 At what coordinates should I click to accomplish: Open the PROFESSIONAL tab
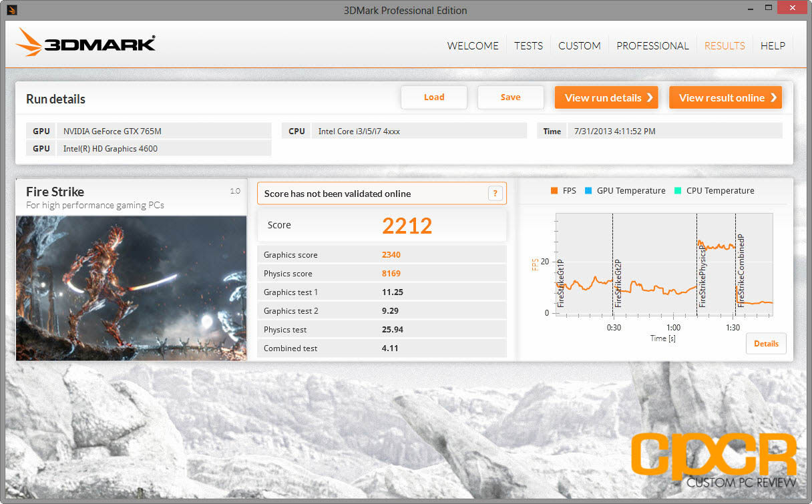pos(652,45)
